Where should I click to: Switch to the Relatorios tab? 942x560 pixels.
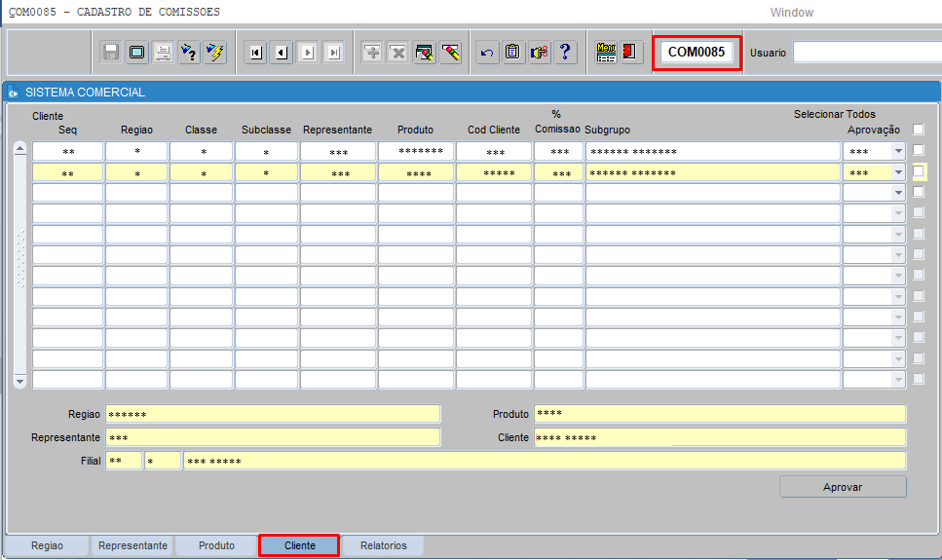click(x=384, y=545)
